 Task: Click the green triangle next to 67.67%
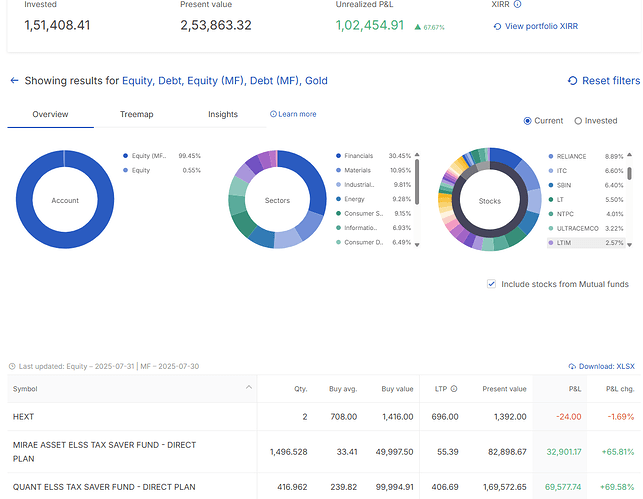(417, 27)
